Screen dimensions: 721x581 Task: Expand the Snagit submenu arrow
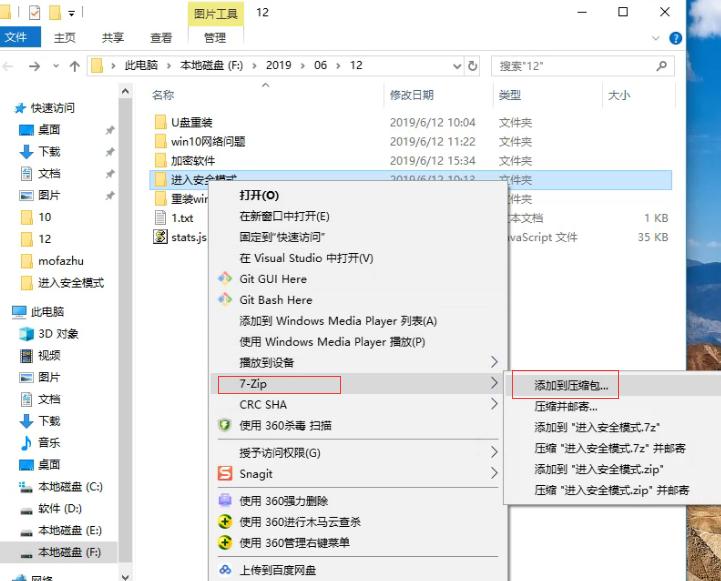494,473
